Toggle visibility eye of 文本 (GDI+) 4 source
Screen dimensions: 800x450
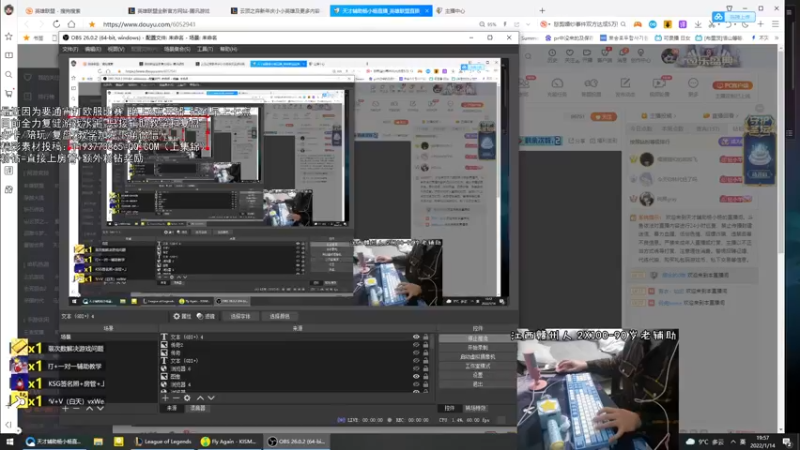pos(416,337)
